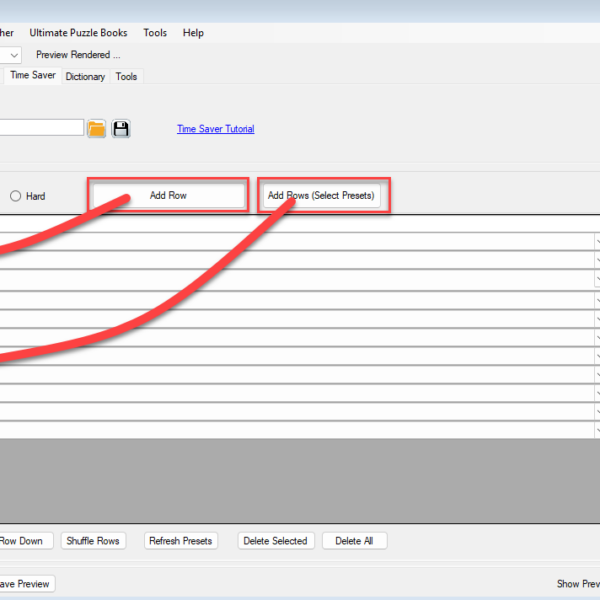The width and height of the screenshot is (600, 600).
Task: Expand the dropdown left of Preview Rendered
Action: [12, 55]
